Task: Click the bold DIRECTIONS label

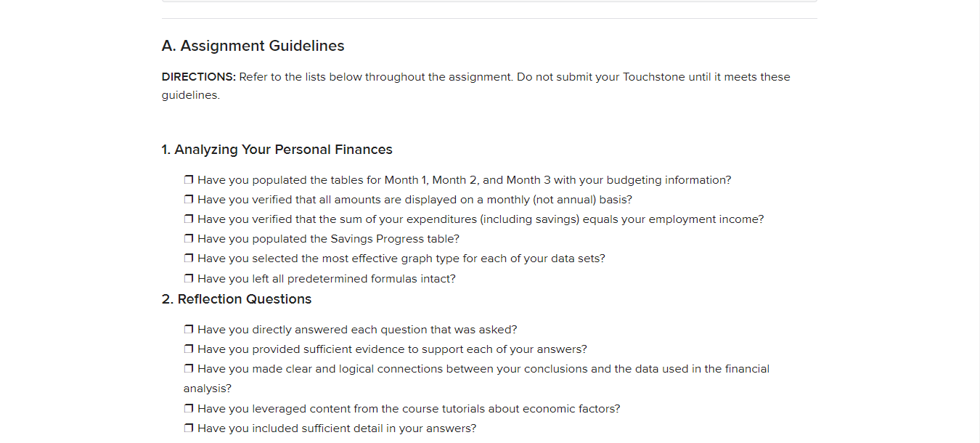Action: (199, 77)
